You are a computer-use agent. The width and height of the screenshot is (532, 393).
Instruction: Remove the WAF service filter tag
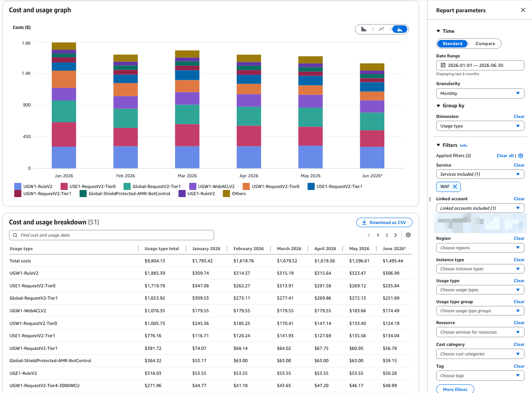[455, 186]
